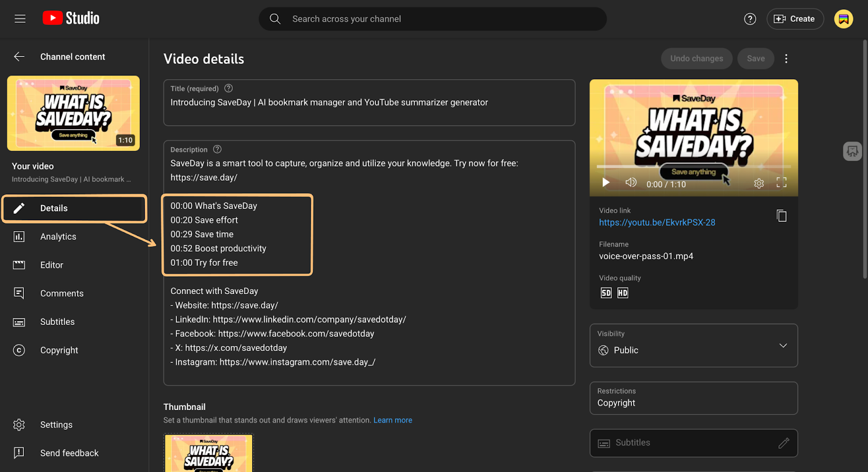Open the three-dot options menu
868x472 pixels.
[x=786, y=59]
